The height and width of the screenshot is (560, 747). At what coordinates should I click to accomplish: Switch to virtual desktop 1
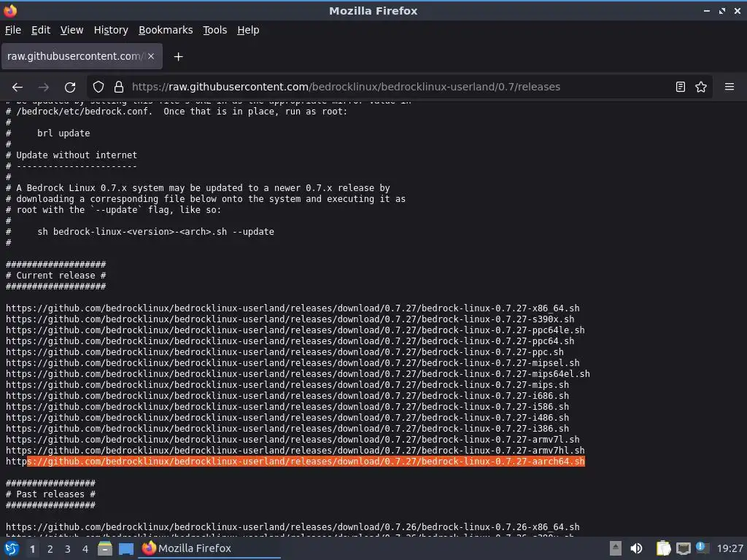tap(32, 549)
